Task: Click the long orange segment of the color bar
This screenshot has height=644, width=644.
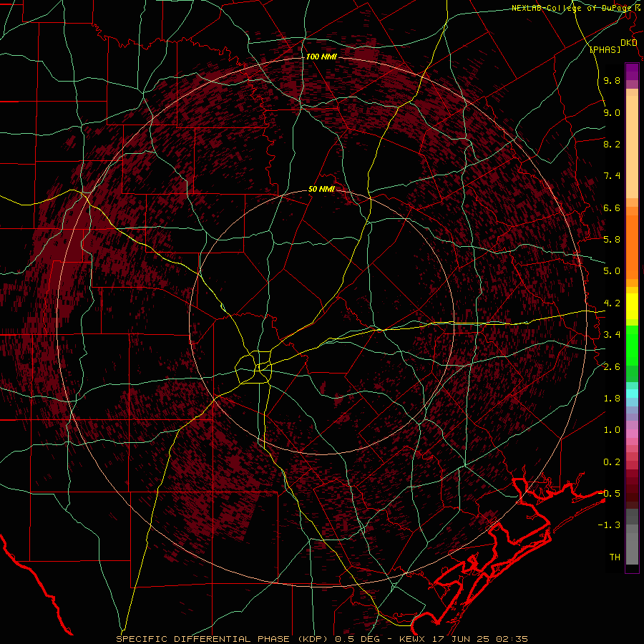Action: 632,248
